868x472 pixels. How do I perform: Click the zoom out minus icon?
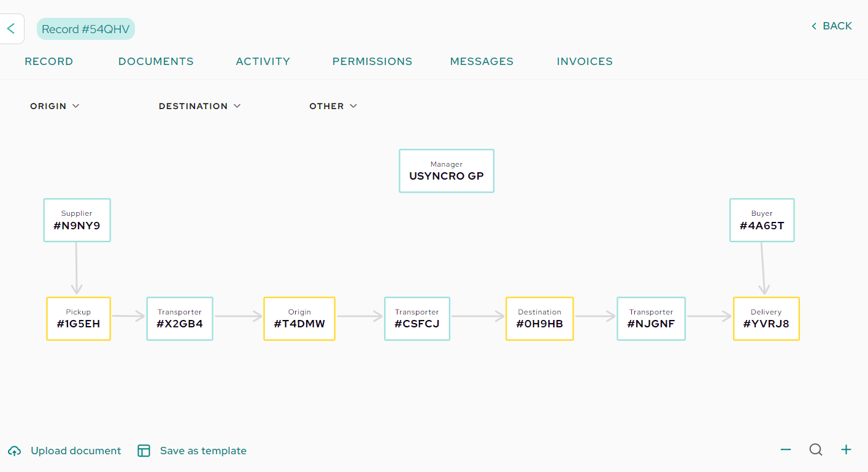(786, 450)
